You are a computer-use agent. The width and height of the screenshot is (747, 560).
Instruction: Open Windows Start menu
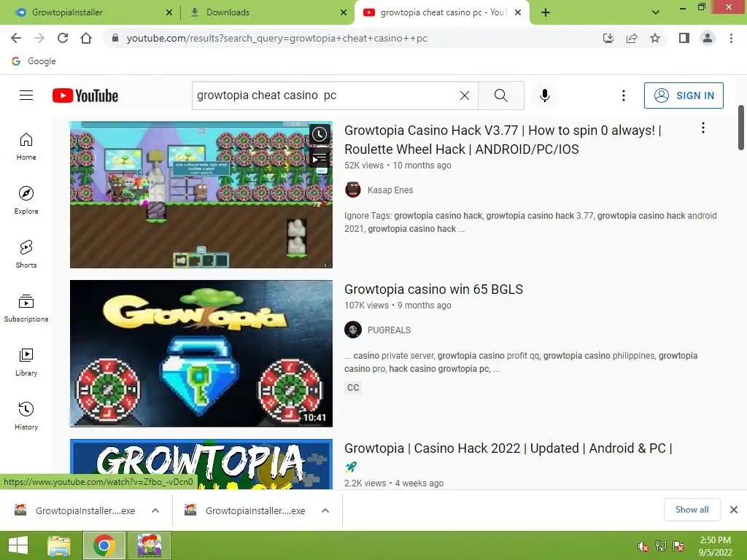click(x=18, y=545)
